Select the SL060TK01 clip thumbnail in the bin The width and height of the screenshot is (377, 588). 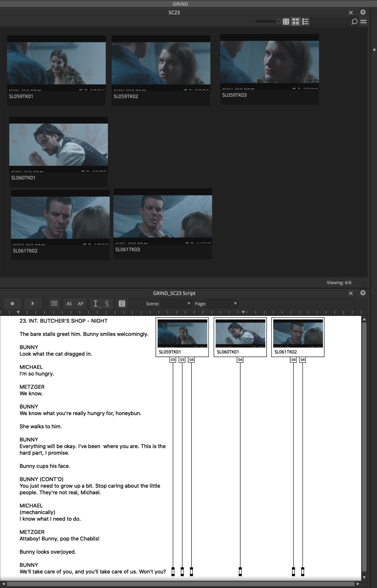(x=58, y=145)
